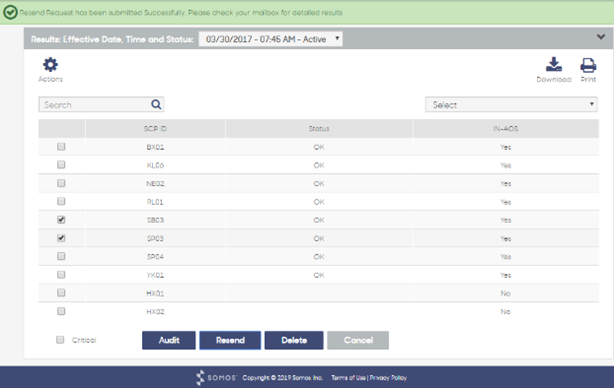Open the Privacy Policy link
The width and height of the screenshot is (614, 388).
tap(388, 378)
